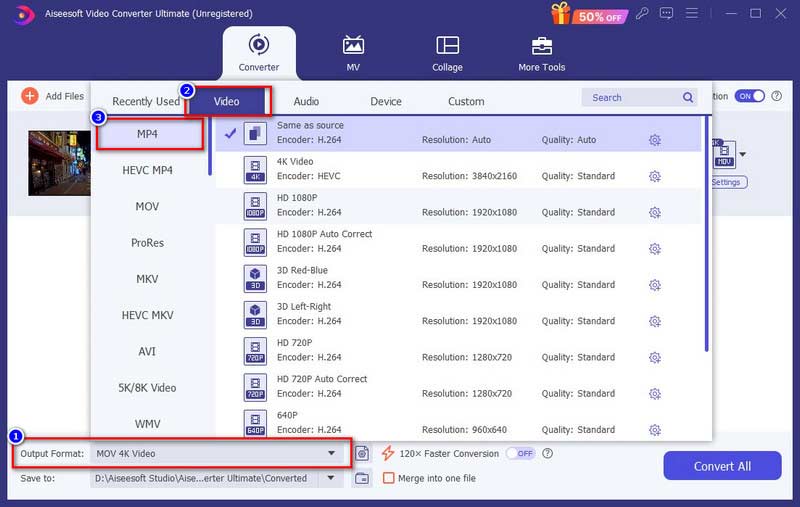This screenshot has height=507, width=800.
Task: Expand the MOV output format arrow beside file
Action: pos(743,155)
